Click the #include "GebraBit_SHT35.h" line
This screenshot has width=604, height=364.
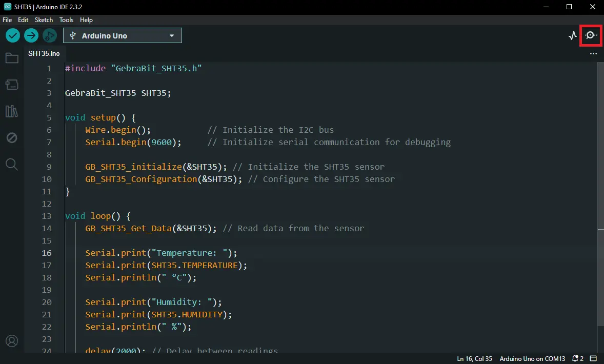coord(133,68)
